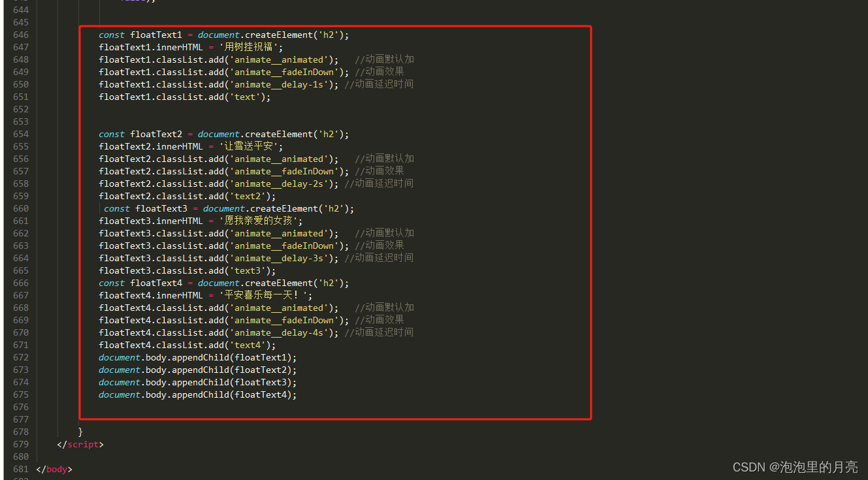This screenshot has height=480, width=868.
Task: Click the closing </script> tag
Action: click(80, 444)
